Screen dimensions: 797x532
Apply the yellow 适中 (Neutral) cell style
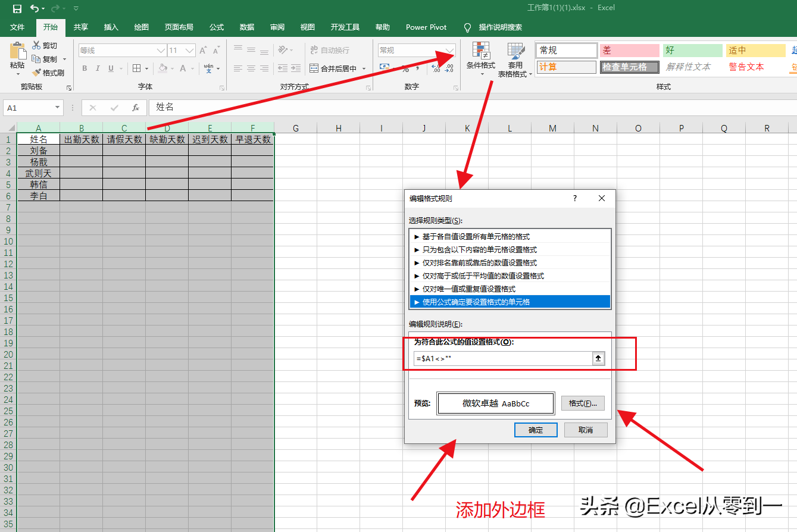pyautogui.click(x=756, y=51)
